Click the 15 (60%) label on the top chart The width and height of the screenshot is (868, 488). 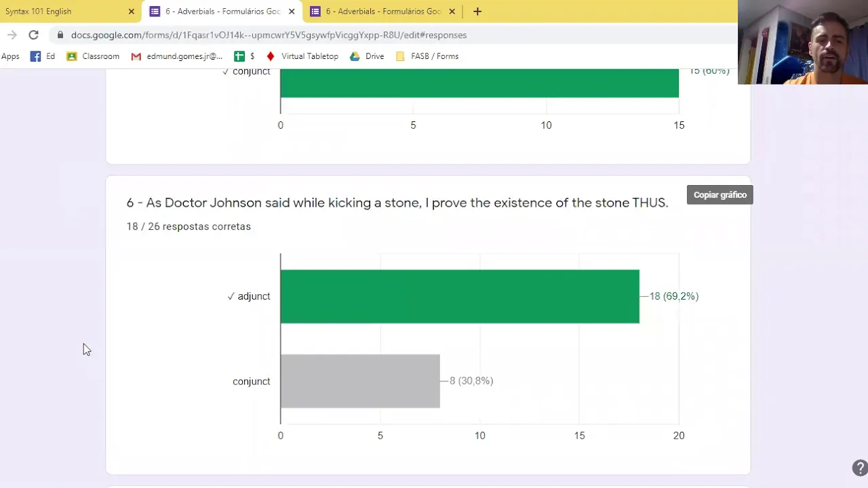[x=709, y=71]
